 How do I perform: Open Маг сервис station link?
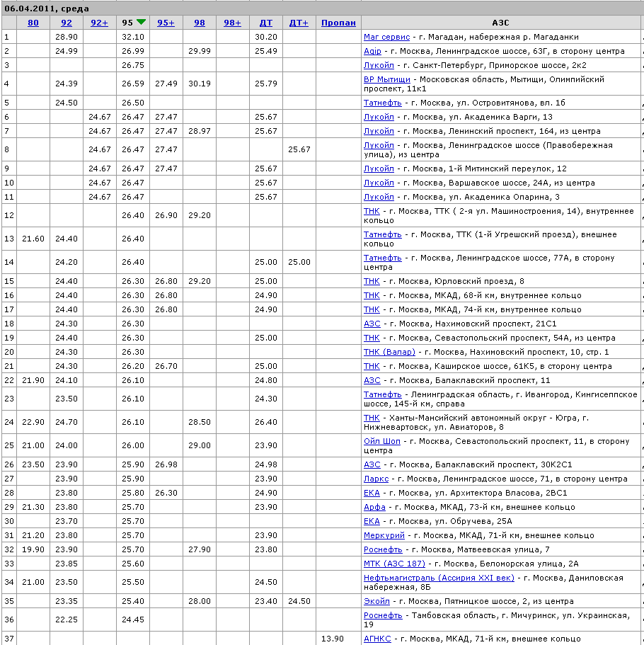[x=386, y=37]
